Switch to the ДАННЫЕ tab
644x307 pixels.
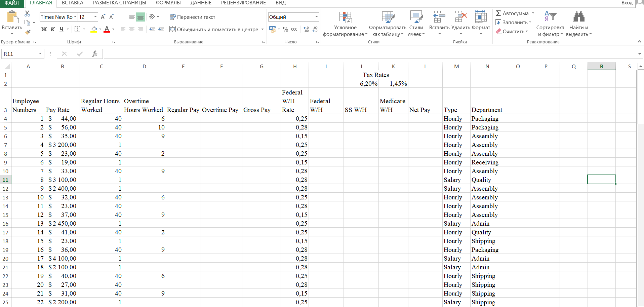201,3
